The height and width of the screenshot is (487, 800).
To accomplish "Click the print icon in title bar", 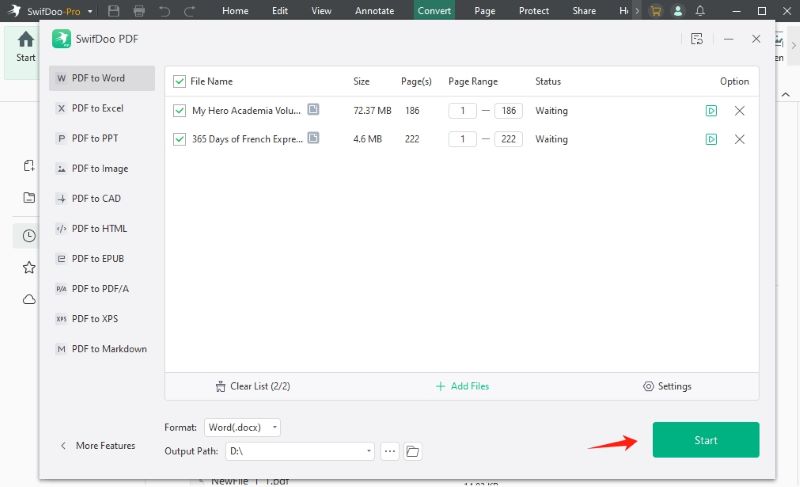I will 139,11.
